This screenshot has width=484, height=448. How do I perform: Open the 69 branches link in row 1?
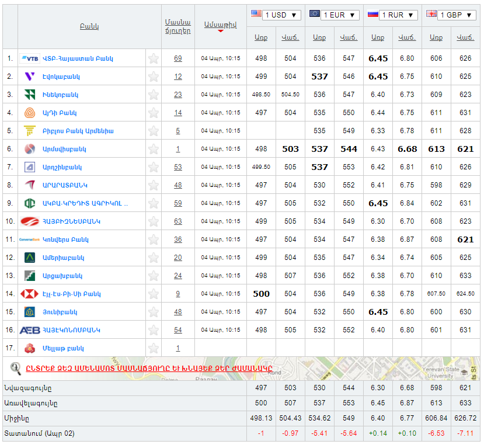(178, 58)
